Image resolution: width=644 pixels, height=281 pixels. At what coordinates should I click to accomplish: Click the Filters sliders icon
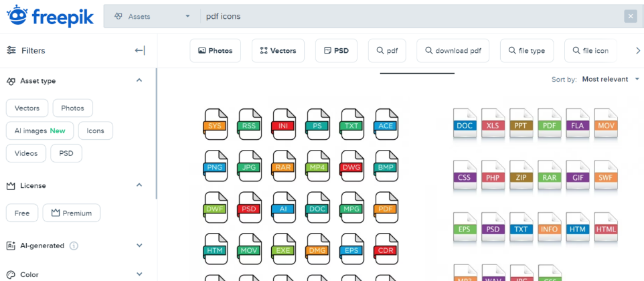pyautogui.click(x=11, y=50)
